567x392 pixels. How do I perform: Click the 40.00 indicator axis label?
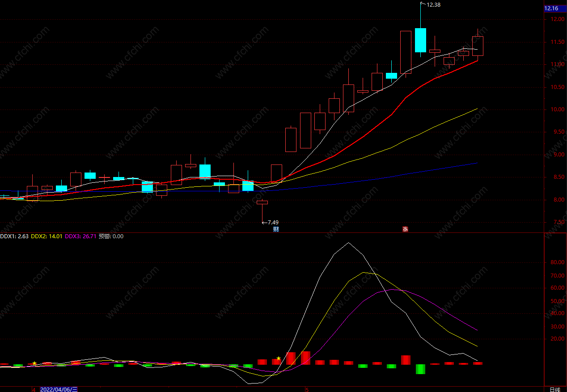557,314
